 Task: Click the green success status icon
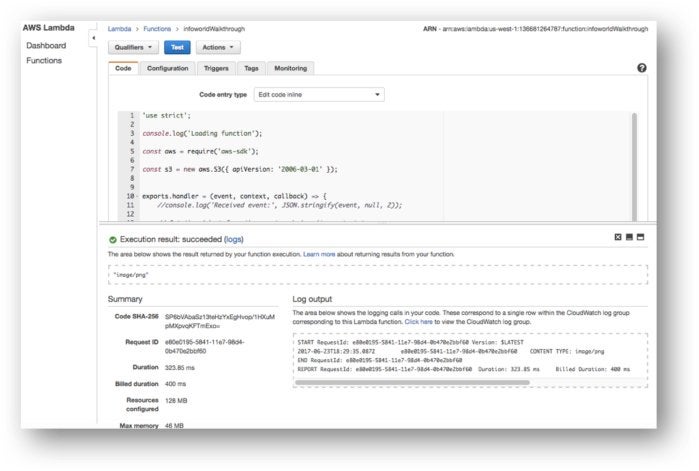point(113,240)
